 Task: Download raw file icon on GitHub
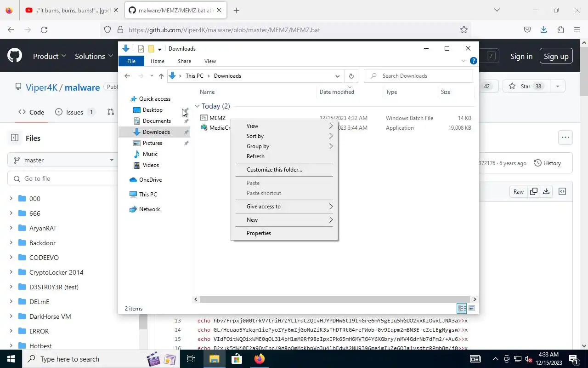tap(546, 191)
